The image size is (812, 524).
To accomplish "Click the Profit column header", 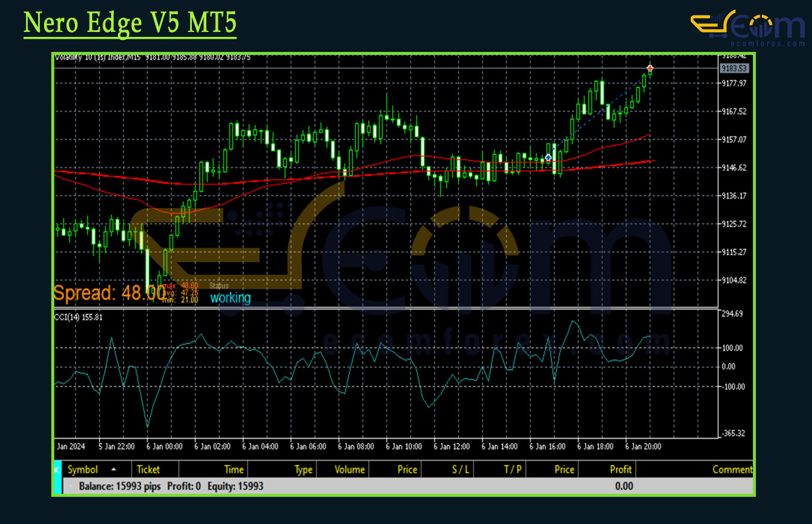I will (x=620, y=470).
